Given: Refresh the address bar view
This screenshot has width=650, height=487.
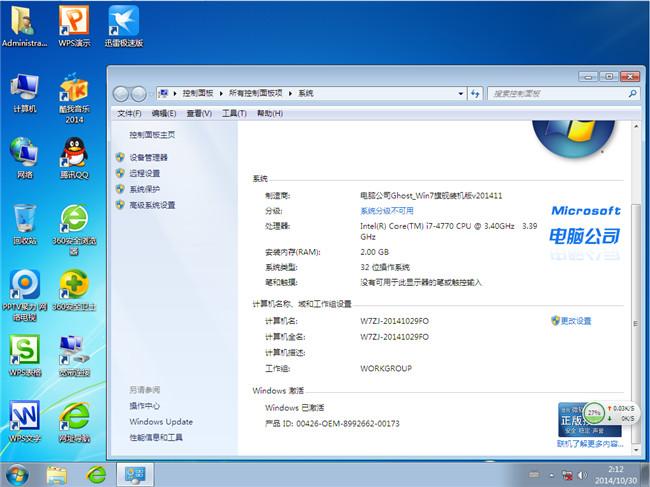Looking at the screenshot, I should click(475, 94).
